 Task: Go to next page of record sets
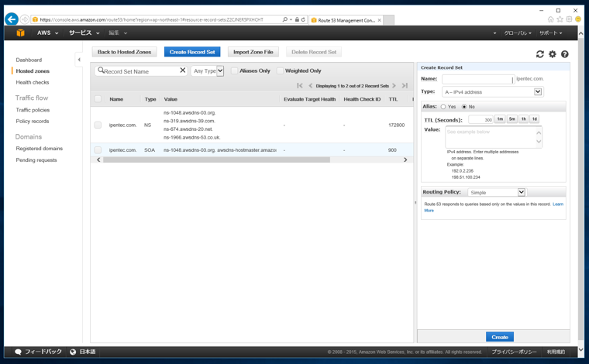pos(394,85)
